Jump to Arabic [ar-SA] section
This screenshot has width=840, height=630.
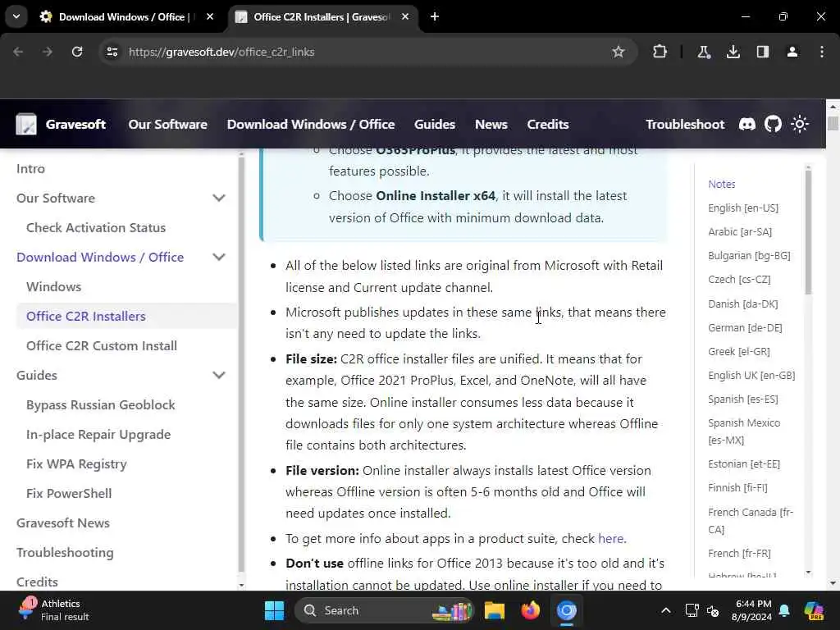point(740,231)
